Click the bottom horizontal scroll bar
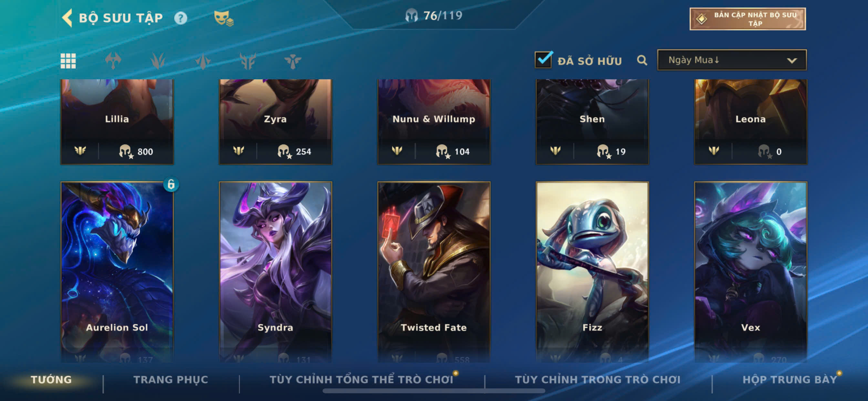Screen dimensions: 868x401 point(434,391)
